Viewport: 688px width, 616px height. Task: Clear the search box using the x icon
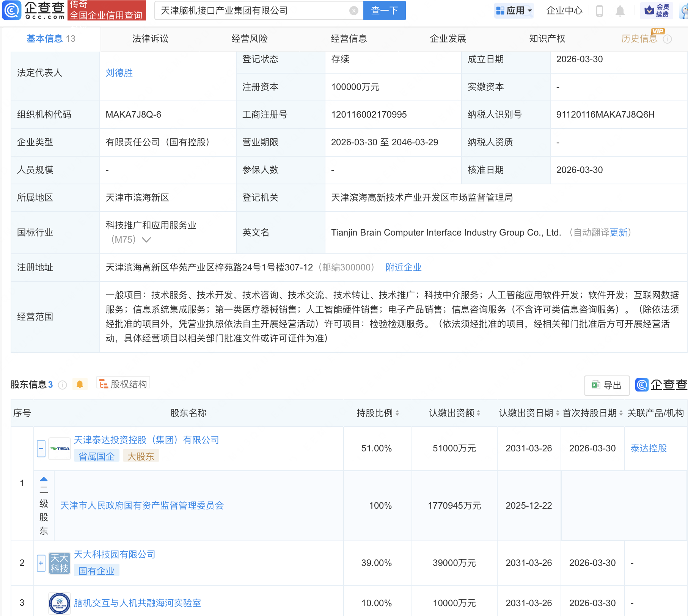(x=354, y=10)
